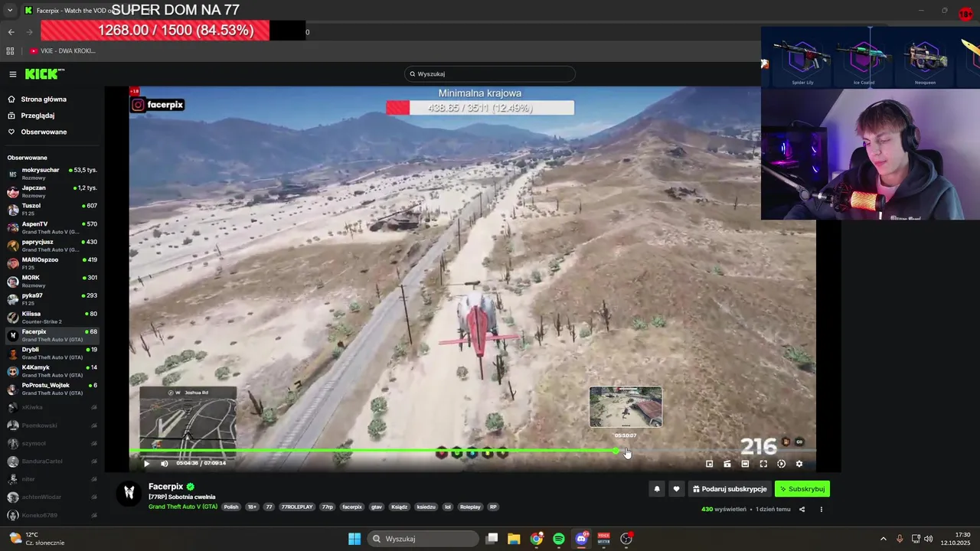
Task: Open Tuszol channel
Action: [x=52, y=209]
